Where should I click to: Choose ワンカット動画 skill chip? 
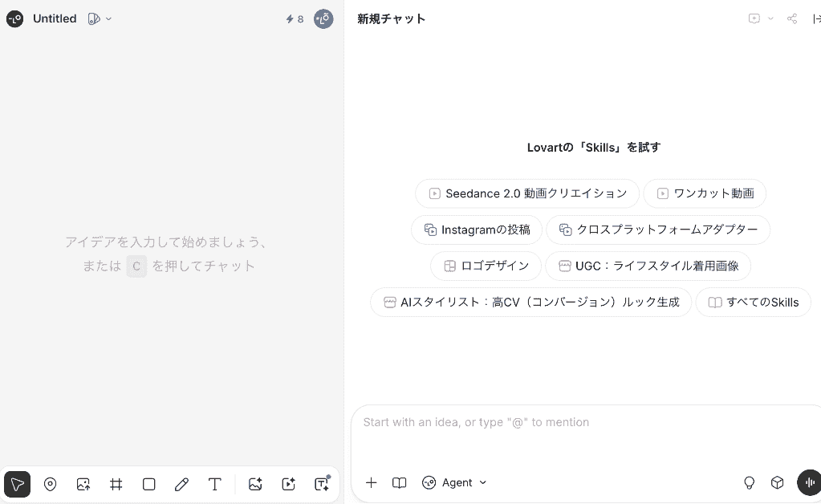(x=705, y=193)
